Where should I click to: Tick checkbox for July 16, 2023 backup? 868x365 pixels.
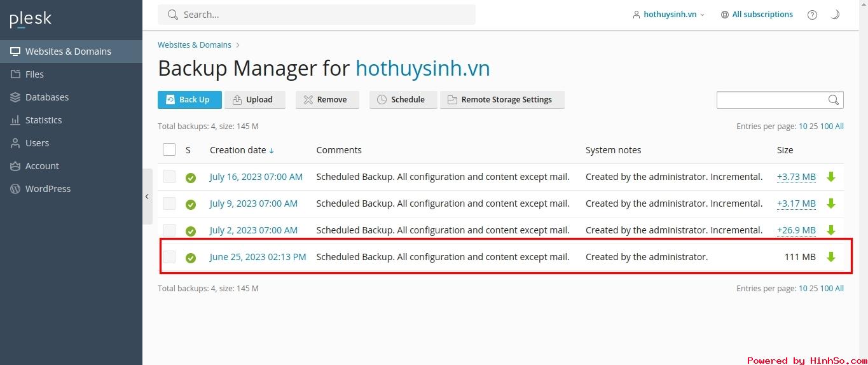pos(169,177)
